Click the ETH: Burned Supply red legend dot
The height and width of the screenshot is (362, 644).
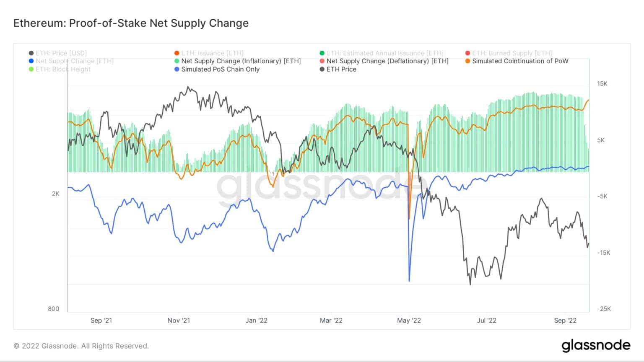click(467, 53)
